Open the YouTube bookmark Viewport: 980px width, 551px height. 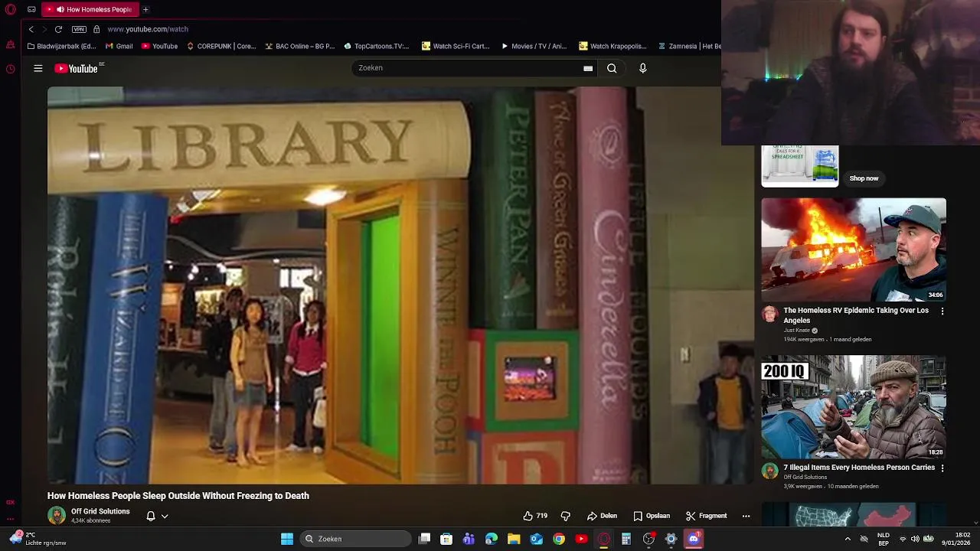coord(159,46)
